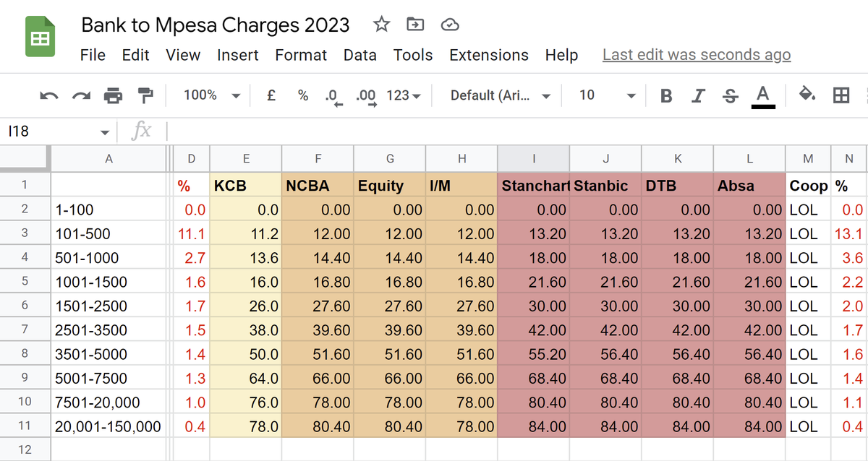Redo the last action
Viewport: 868px width, 461px height.
pos(81,95)
